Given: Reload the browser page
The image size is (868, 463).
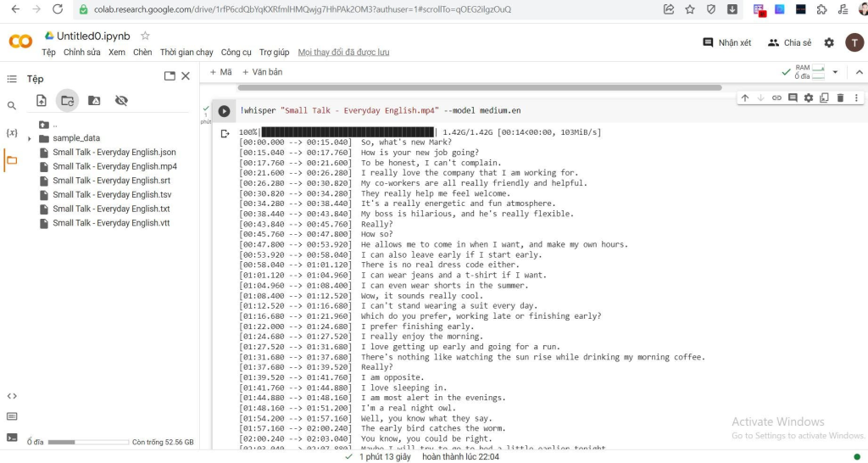Looking at the screenshot, I should pos(58,8).
